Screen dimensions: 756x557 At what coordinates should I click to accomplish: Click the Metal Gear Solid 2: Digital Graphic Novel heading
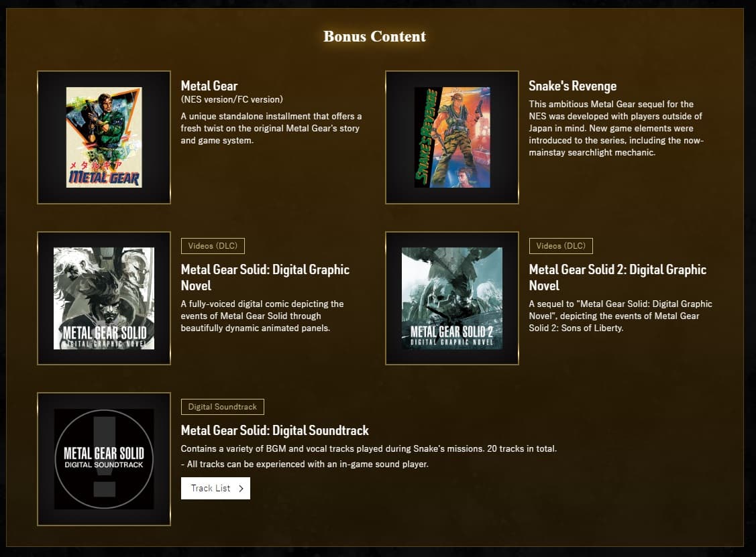coord(617,277)
